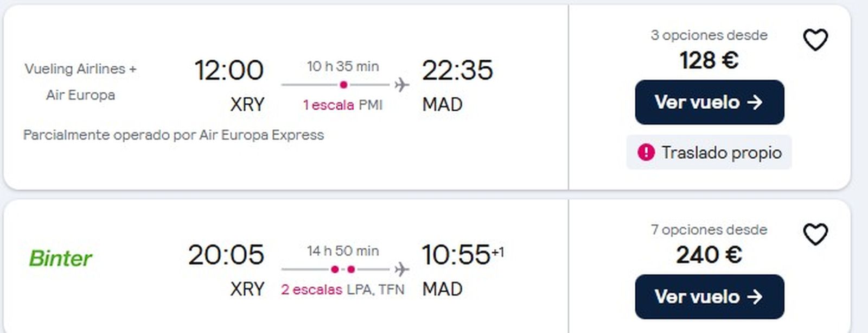868x333 pixels.
Task: Click the pink stopover dot for PMI
Action: [343, 84]
